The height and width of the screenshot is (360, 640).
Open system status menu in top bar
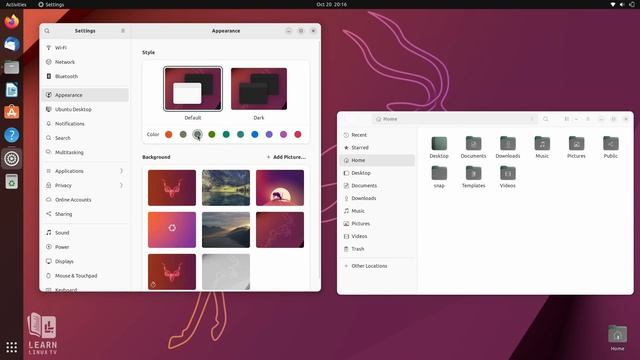622,4
